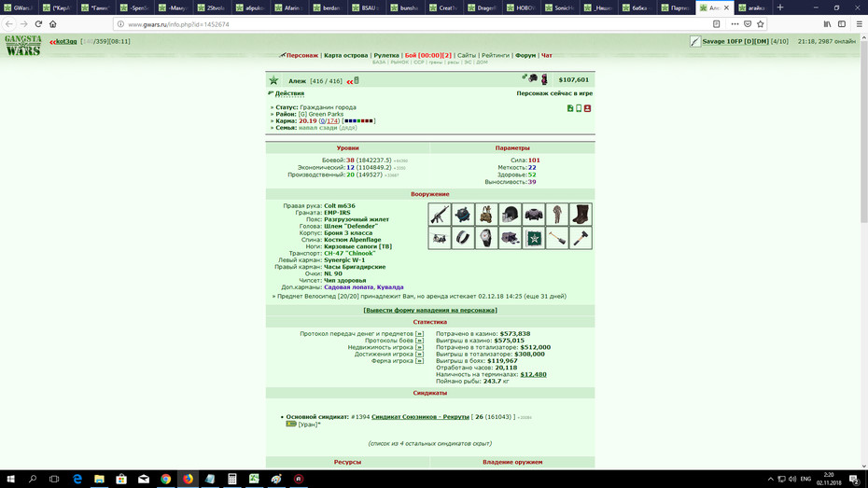This screenshot has height=488, width=868.
Task: Open a new browser tab
Action: (780, 7)
